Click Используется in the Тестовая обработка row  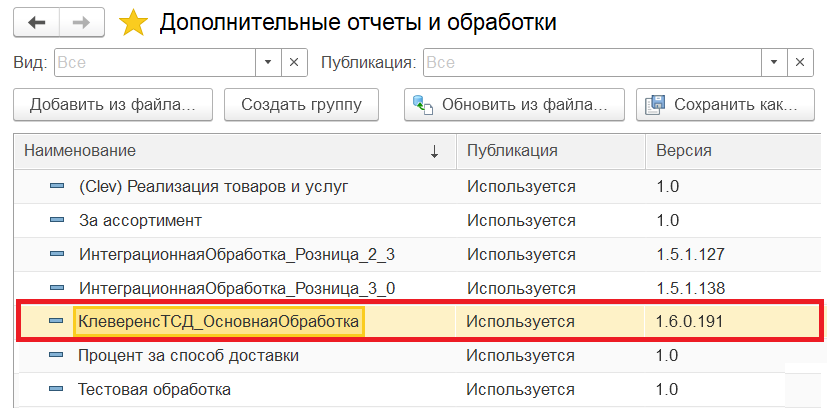(521, 390)
